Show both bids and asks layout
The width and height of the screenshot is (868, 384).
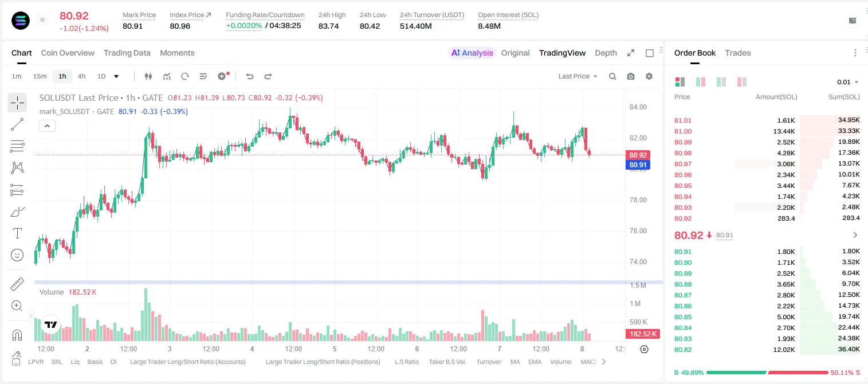coord(680,82)
